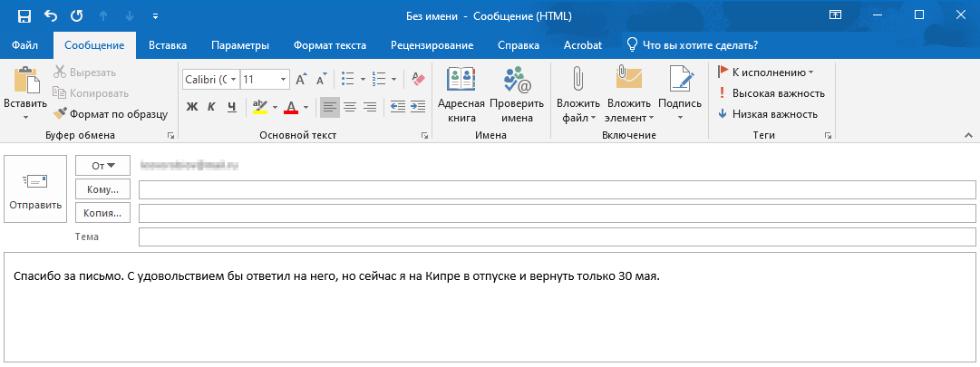Apply yellow text highlight color

tap(260, 107)
